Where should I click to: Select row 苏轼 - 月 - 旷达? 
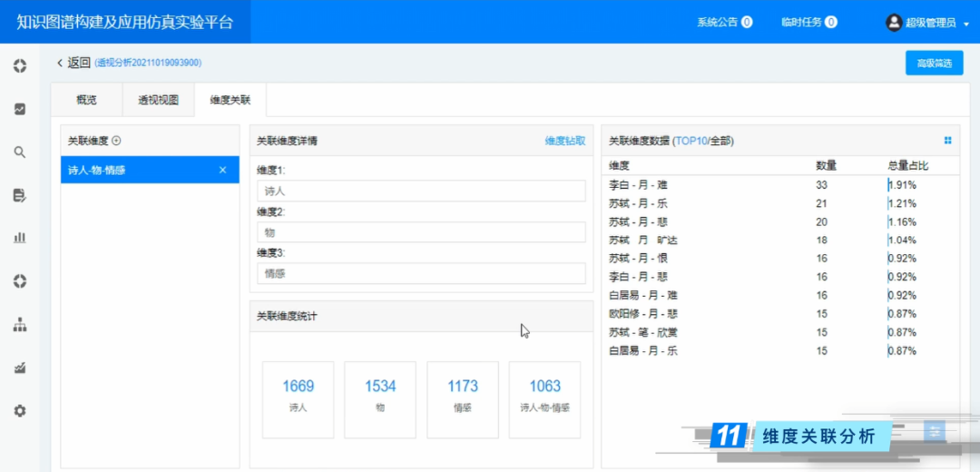(780, 240)
